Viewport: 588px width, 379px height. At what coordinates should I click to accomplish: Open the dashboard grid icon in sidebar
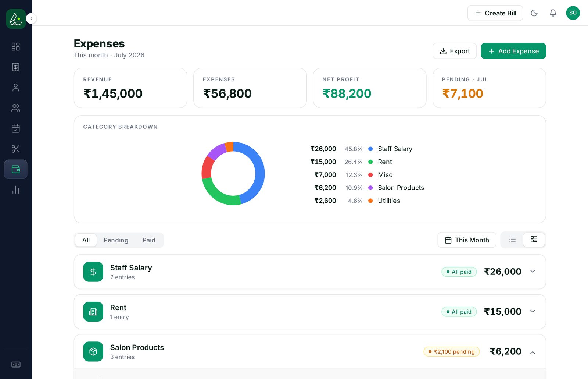pos(15,47)
